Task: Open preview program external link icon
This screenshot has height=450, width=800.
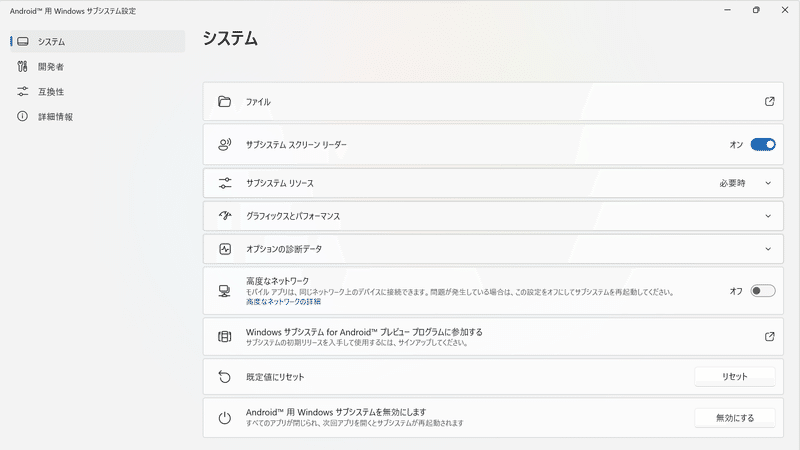Action: pyautogui.click(x=769, y=336)
